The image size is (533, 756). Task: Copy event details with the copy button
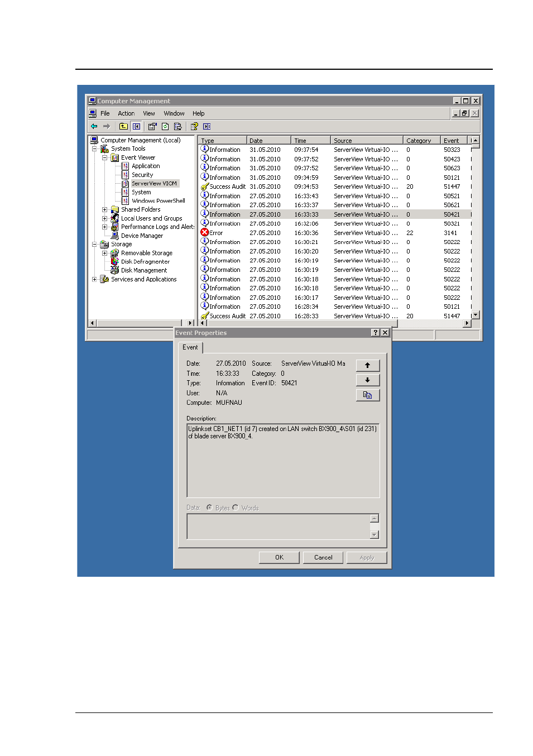click(x=368, y=395)
